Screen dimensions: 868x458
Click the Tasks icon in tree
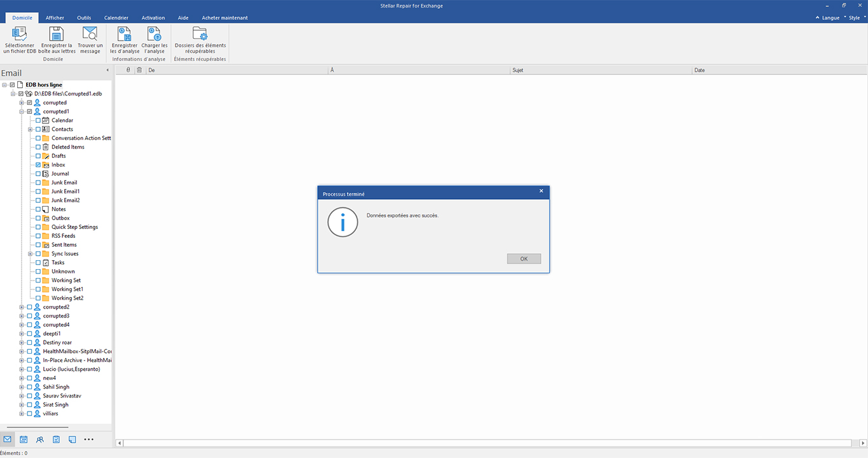coord(46,263)
